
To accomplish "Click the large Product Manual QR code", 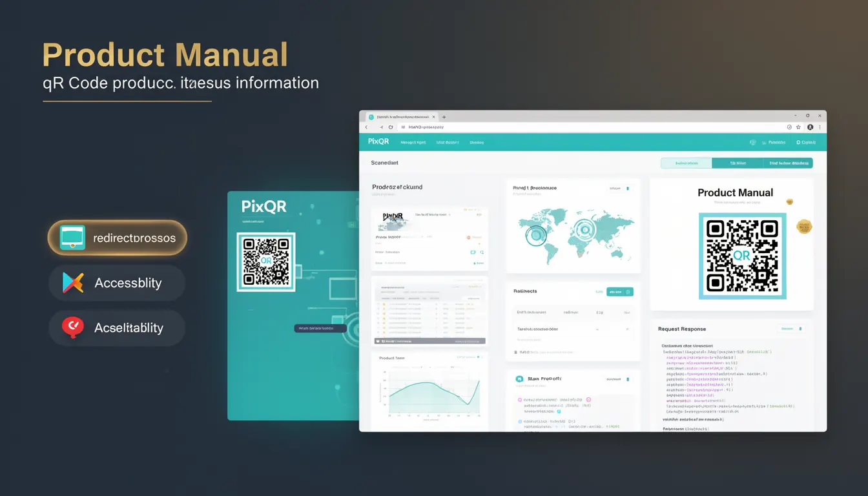I will [742, 256].
